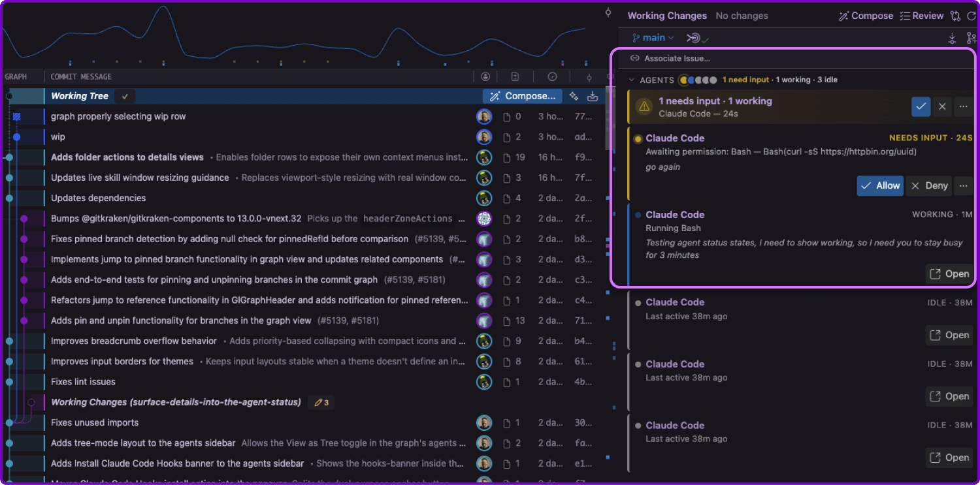Viewport: 980px width, 485px height.
Task: Select 'Adds end-to-end tests for pinning' commit
Action: click(303, 279)
